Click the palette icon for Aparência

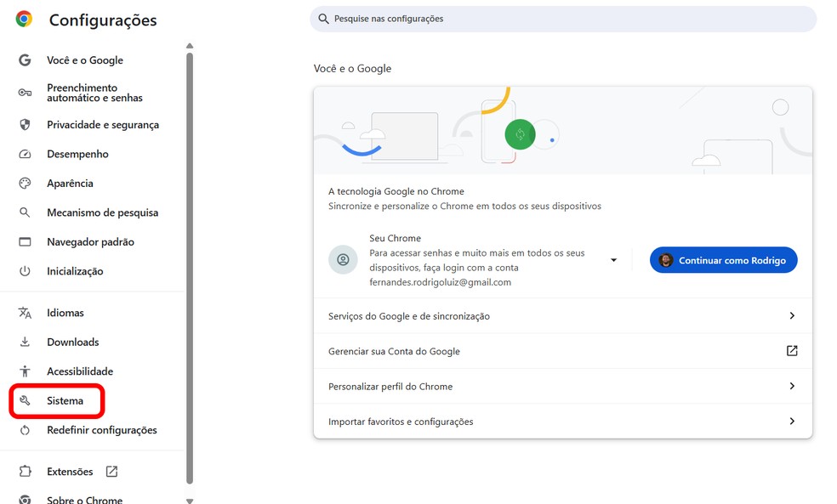click(x=25, y=184)
